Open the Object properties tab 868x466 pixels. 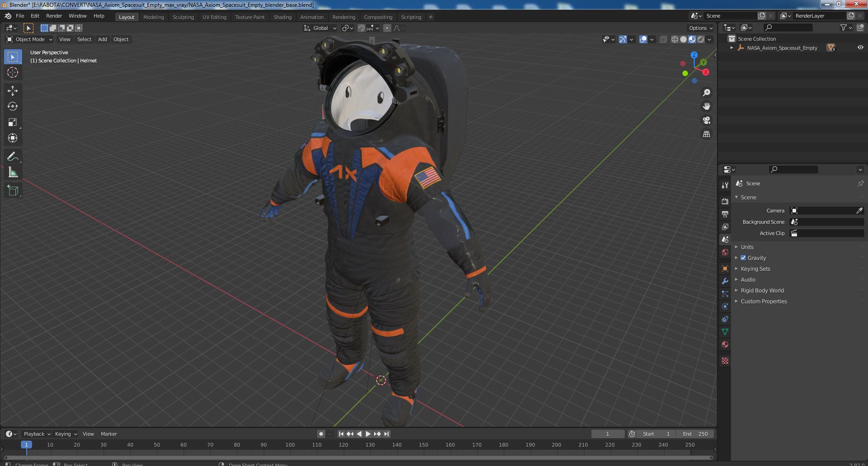pos(725,268)
